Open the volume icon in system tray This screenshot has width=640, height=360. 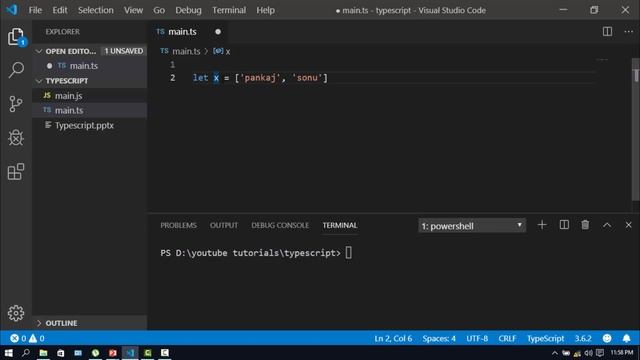(588, 353)
